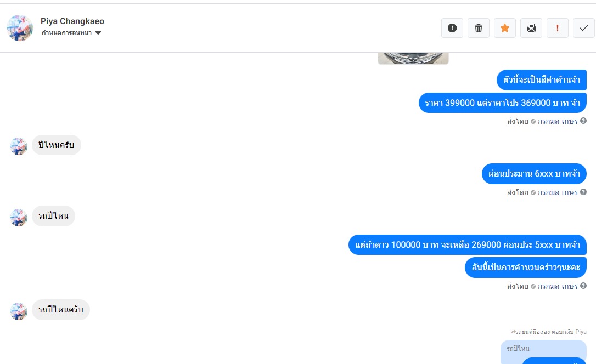Image resolution: width=596 pixels, height=364 pixels.
Task: Select the ราคา 399000 price message bubble
Action: point(503,103)
